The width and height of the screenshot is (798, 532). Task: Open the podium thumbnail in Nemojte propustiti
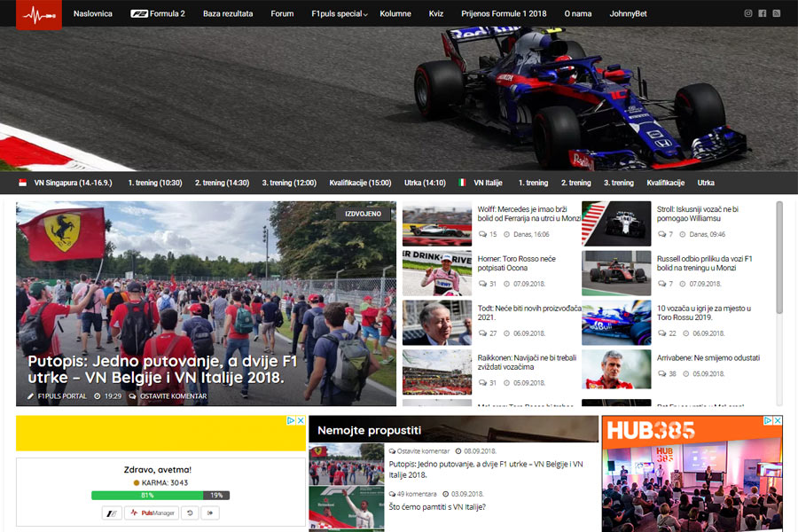tap(347, 507)
